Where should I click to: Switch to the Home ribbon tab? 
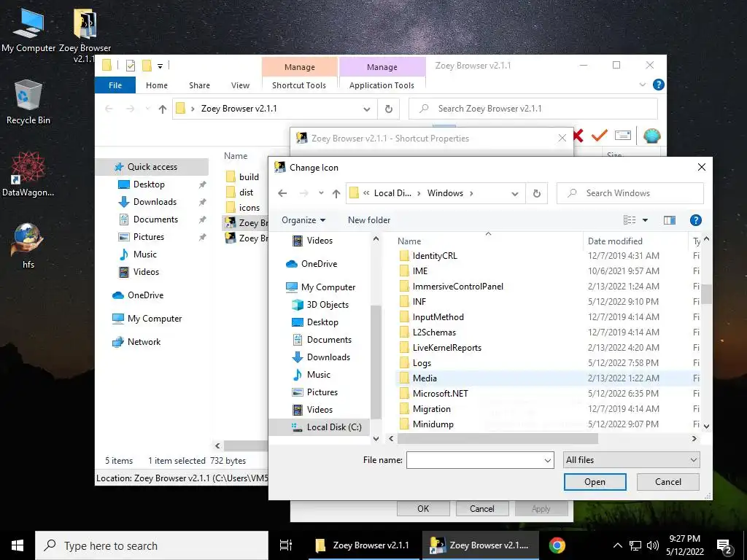157,85
